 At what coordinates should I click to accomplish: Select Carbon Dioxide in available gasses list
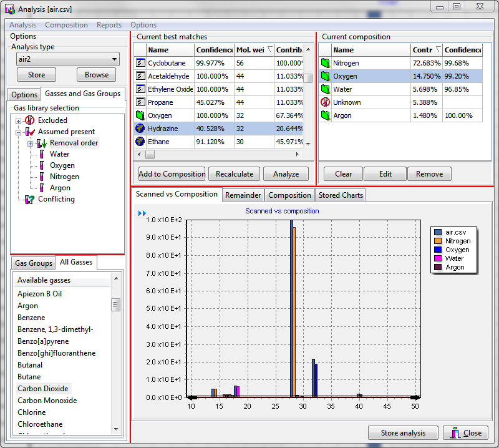(x=43, y=389)
